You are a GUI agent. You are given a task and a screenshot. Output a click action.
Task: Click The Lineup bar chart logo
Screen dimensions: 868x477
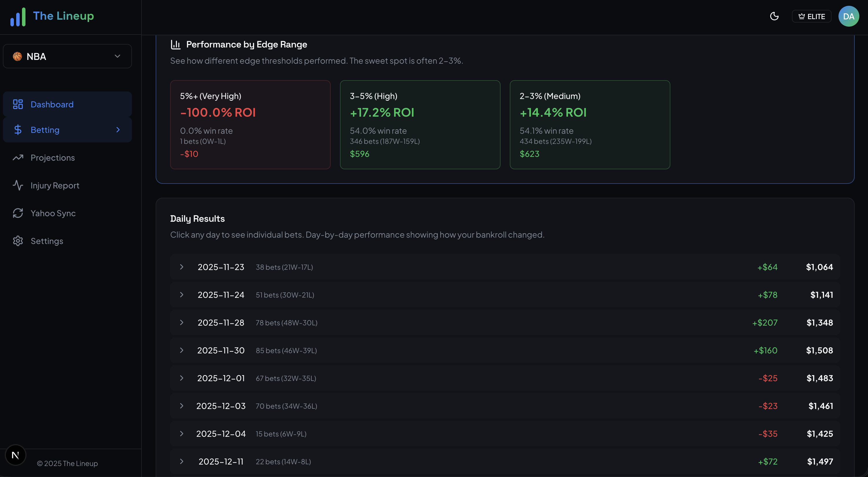click(x=18, y=17)
